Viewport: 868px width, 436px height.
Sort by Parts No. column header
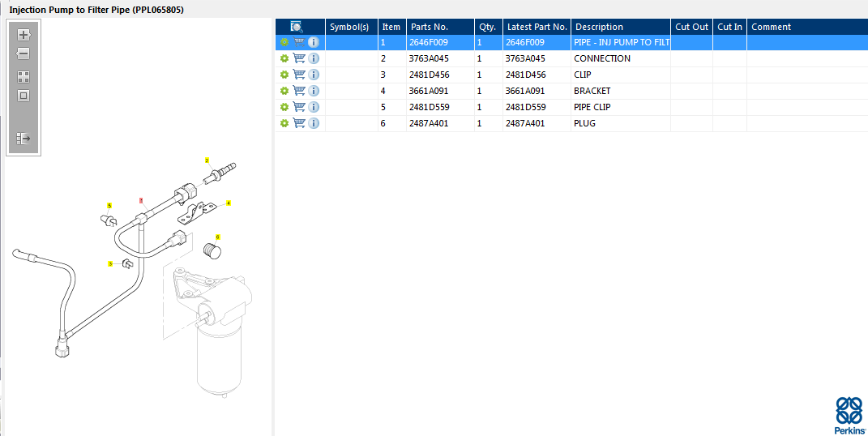(x=440, y=27)
